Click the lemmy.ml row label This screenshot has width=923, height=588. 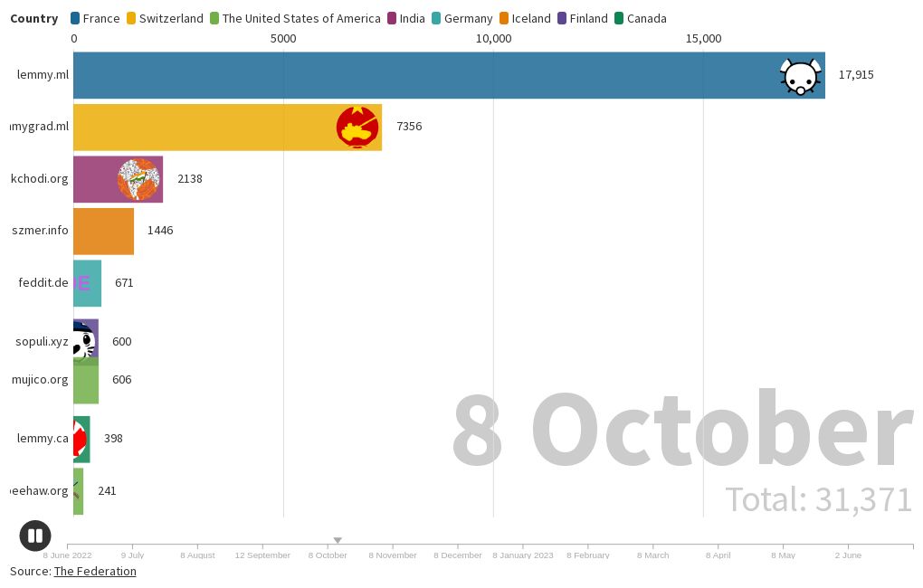[x=43, y=75]
